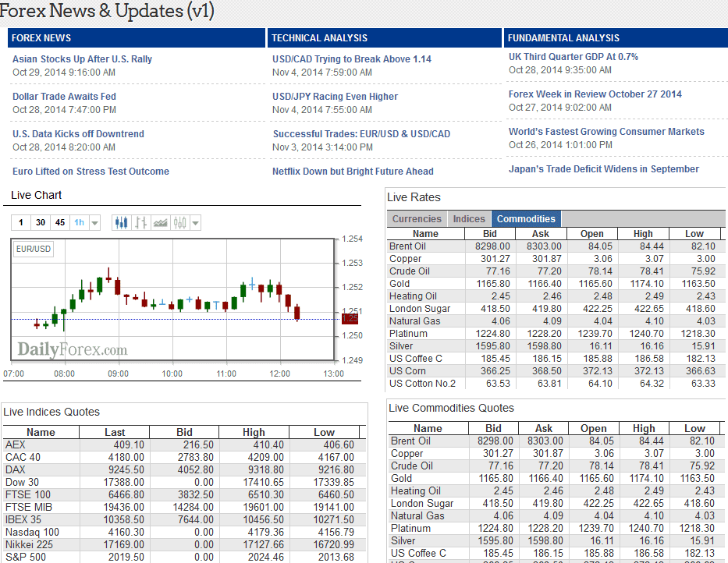Viewport: 728px width, 563px height.
Task: Click the "Netflix Down but Bright Future Ahead" link
Action: [x=353, y=172]
